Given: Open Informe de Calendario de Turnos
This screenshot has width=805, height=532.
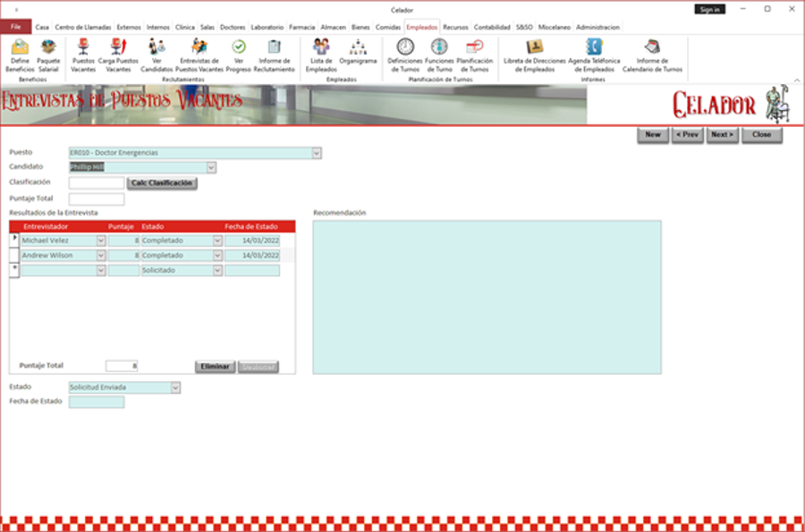Looking at the screenshot, I should pos(652,47).
